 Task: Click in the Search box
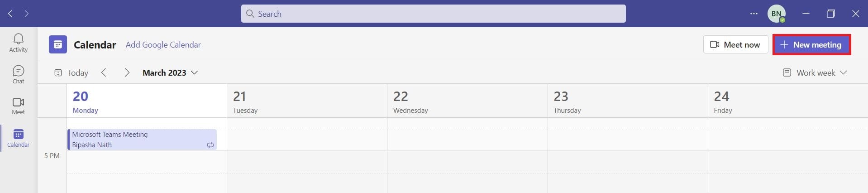(x=433, y=14)
